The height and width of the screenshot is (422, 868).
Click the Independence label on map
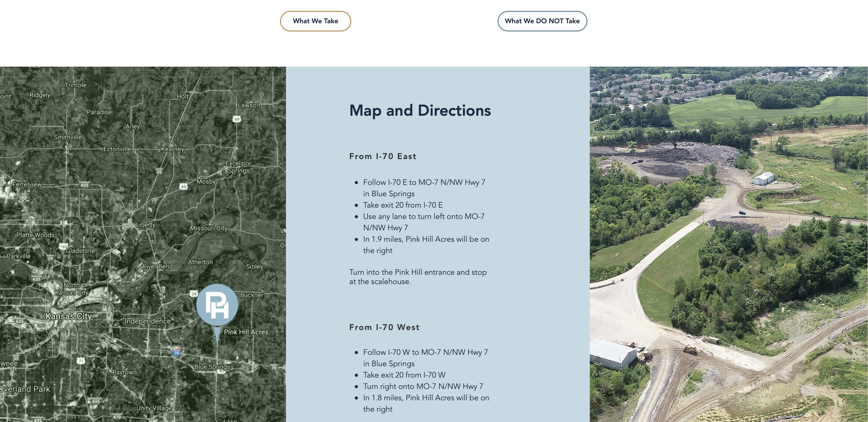coord(148,321)
